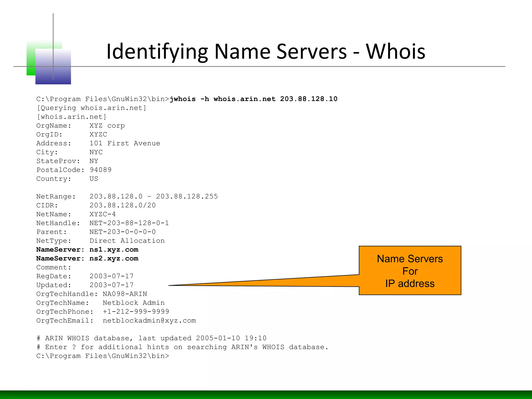Click the final C:\Program Files\GnuWin32\bin> prompt
This screenshot has height=399, width=532.
[103, 356]
